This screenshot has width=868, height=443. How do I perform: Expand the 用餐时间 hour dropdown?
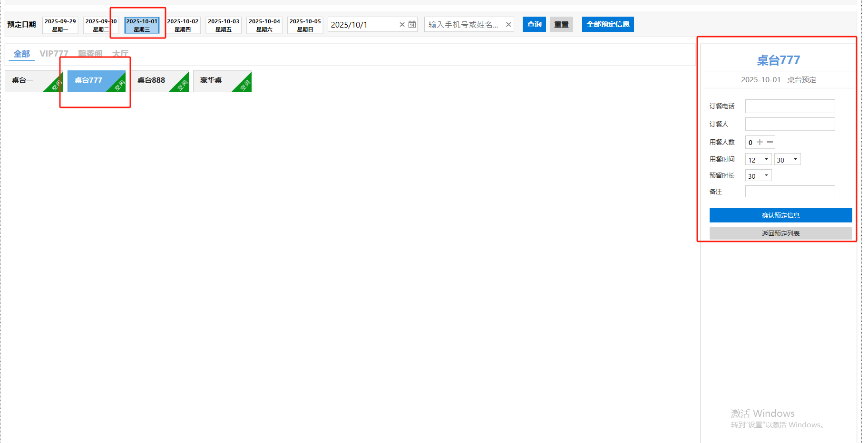[x=758, y=160]
